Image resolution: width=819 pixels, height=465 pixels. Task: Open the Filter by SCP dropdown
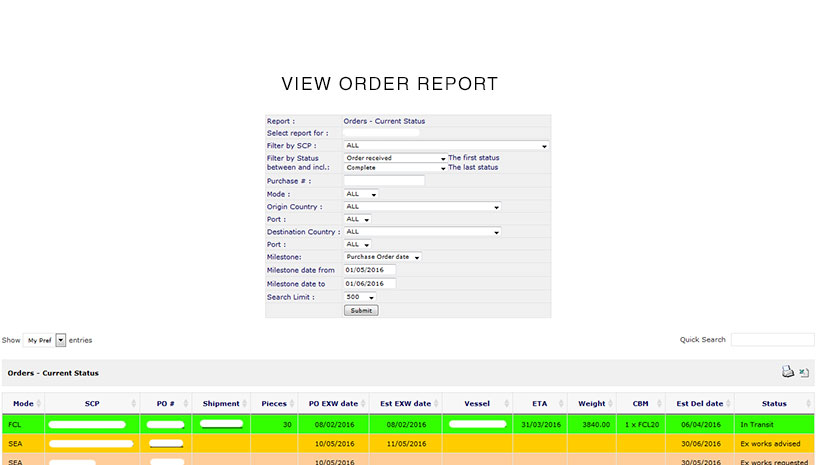[446, 146]
